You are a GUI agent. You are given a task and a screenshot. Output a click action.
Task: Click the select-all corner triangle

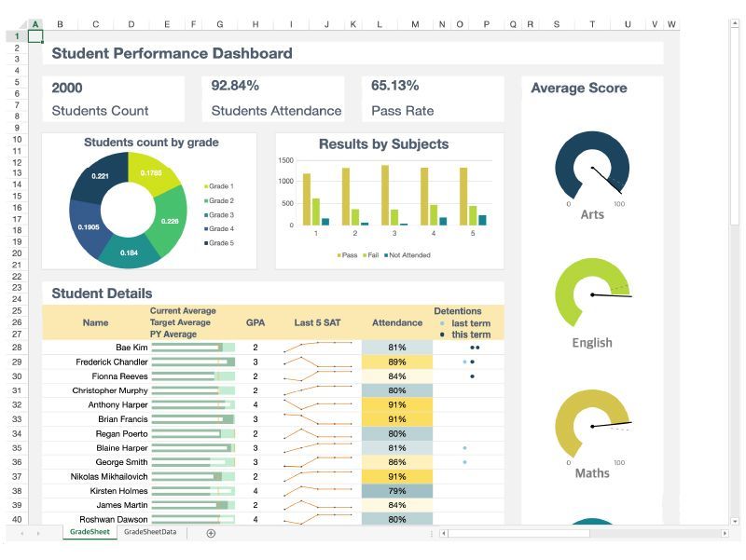click(22, 24)
